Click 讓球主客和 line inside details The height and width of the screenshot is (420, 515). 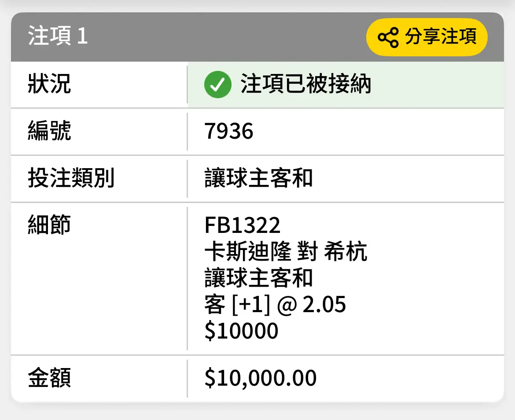pyautogui.click(x=258, y=277)
